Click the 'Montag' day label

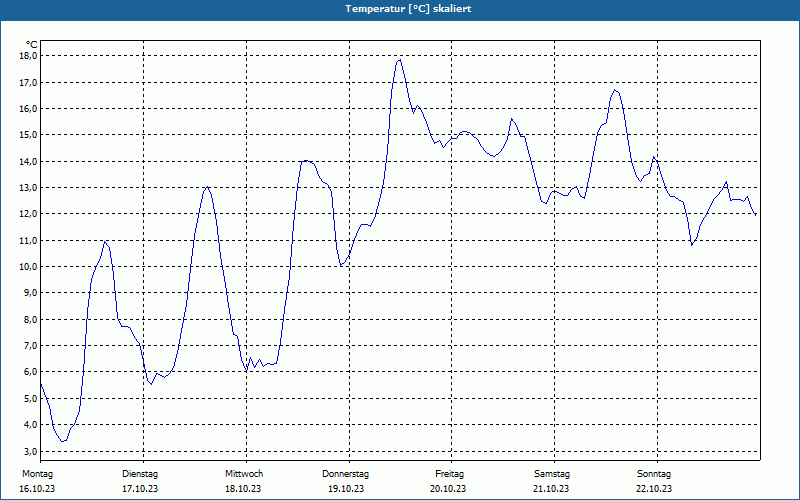(37, 474)
